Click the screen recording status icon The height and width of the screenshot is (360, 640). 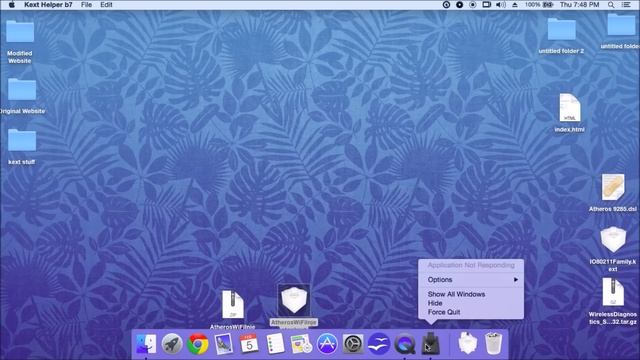pos(473,5)
